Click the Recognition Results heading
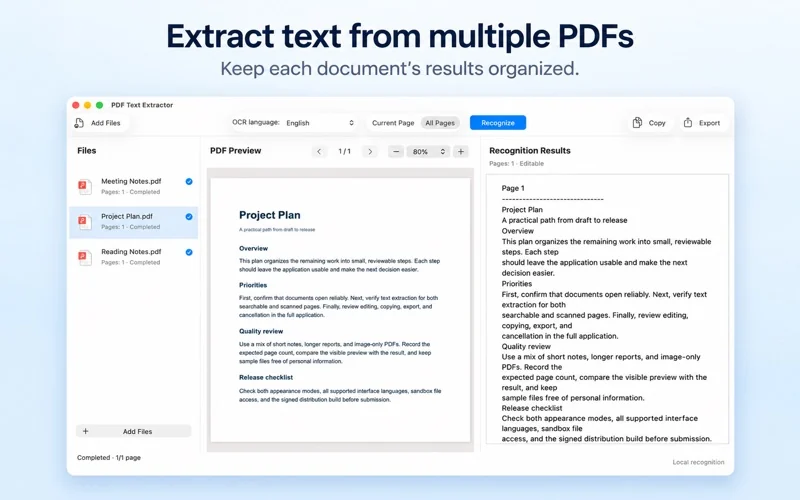This screenshot has width=800, height=500. pyautogui.click(x=530, y=151)
